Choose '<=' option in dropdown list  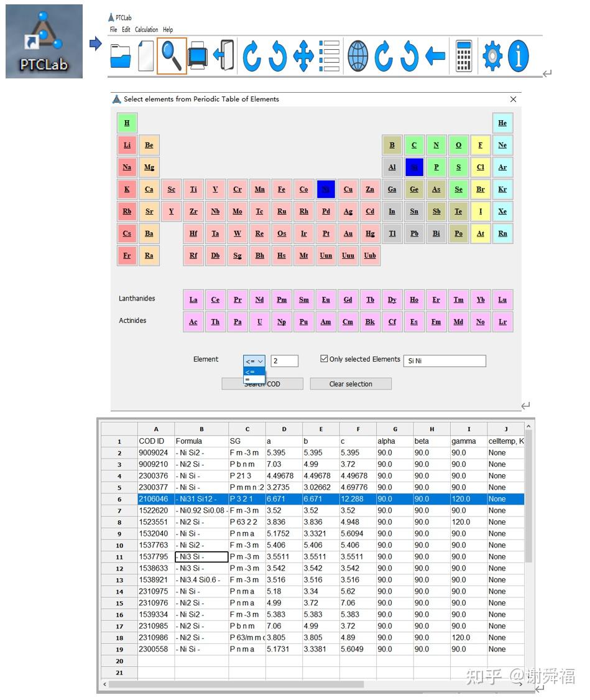[254, 371]
